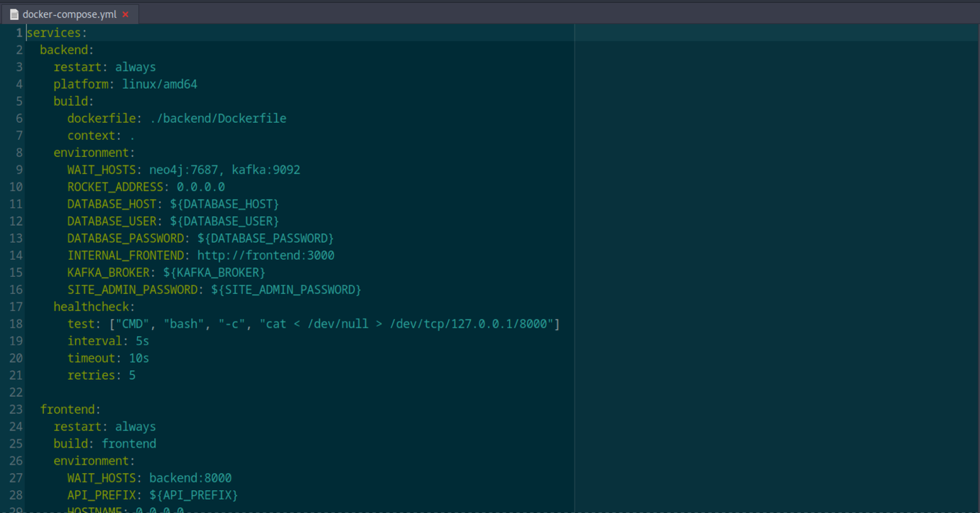Click line number 17 in the gutter
Viewport: 980px width, 513px height.
point(16,307)
